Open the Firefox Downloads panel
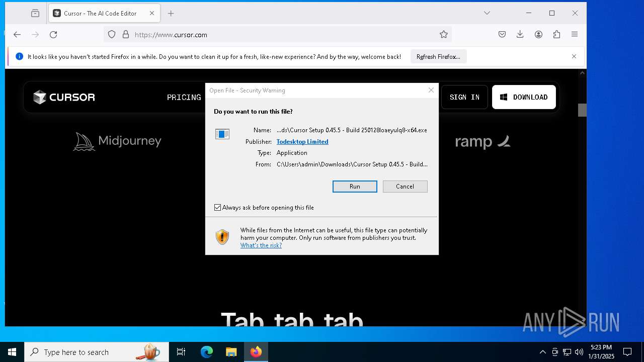Image resolution: width=644 pixels, height=362 pixels. click(520, 35)
